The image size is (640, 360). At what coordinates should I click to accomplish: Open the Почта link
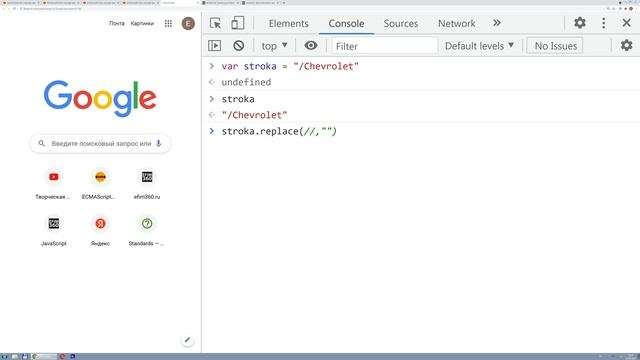coord(117,24)
